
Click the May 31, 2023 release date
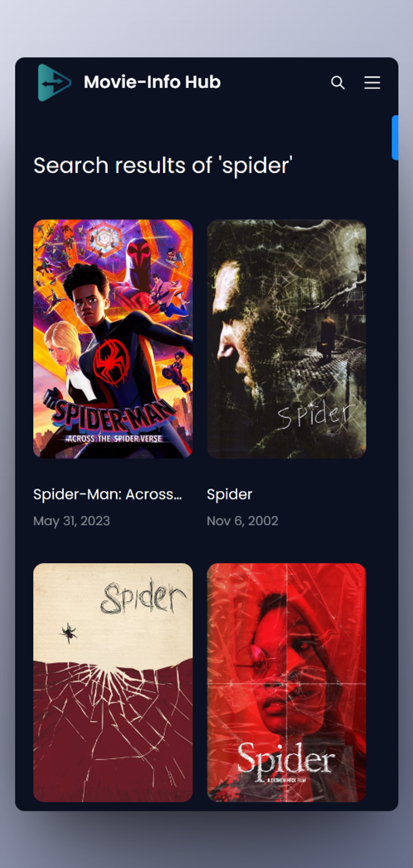(x=72, y=521)
